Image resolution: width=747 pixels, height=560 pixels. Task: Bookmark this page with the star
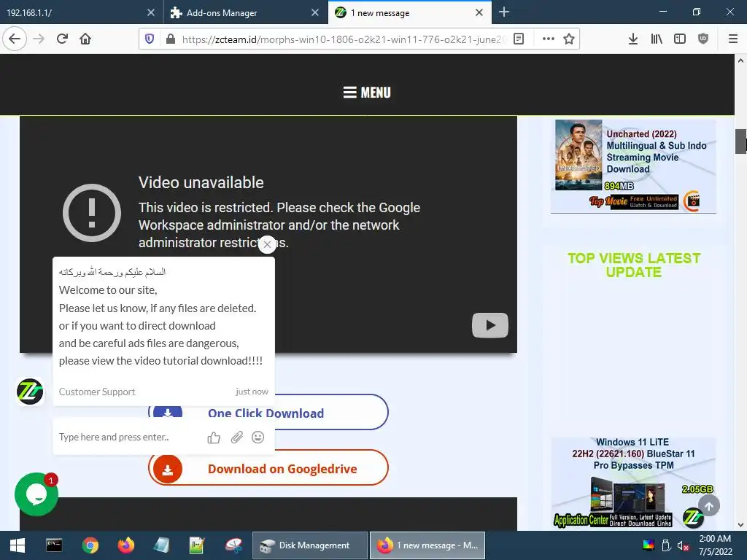pos(569,39)
